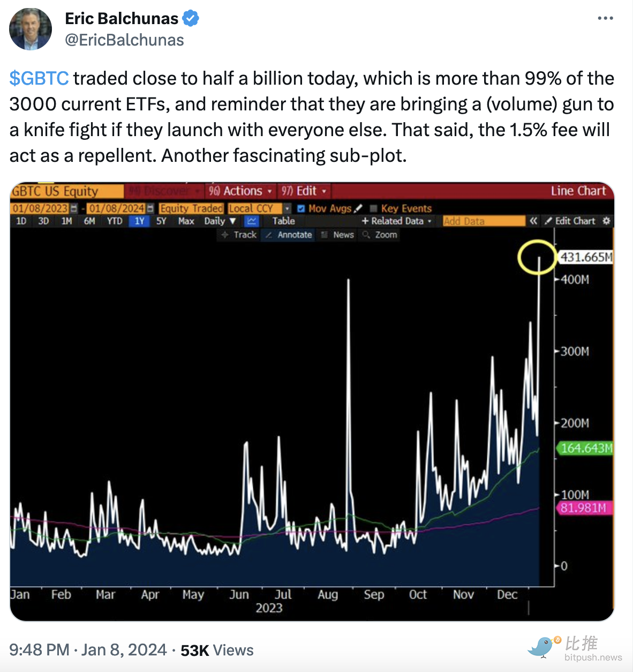The image size is (633, 672).
Task: Click the Mov Avgs pencil edit icon
Action: coord(359,208)
